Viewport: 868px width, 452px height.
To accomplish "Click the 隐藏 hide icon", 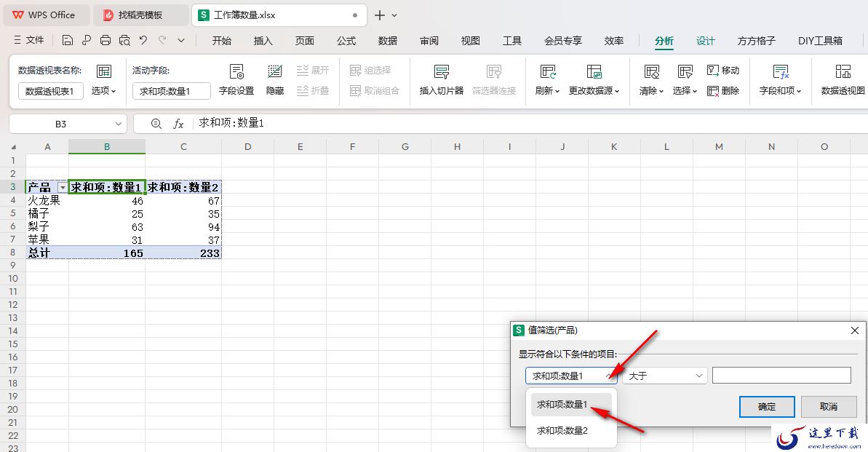I will tap(274, 71).
